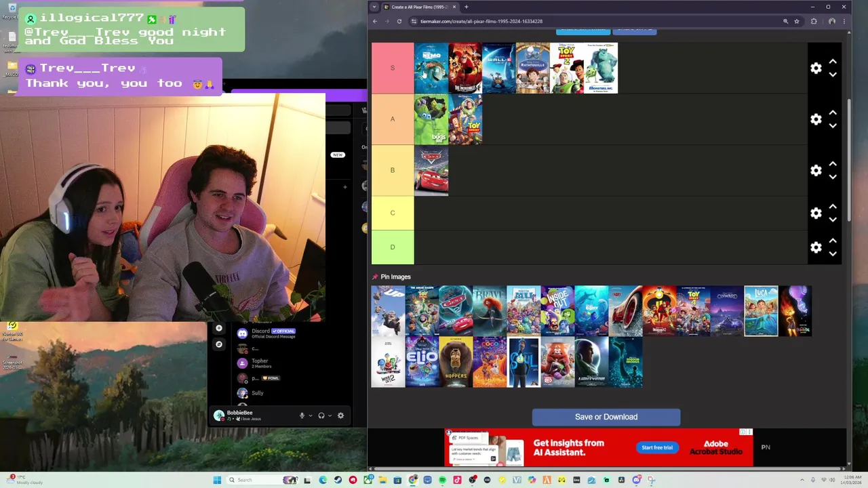Image resolution: width=868 pixels, height=488 pixels.
Task: Pick the Incredibles 2 poster
Action: point(659,311)
